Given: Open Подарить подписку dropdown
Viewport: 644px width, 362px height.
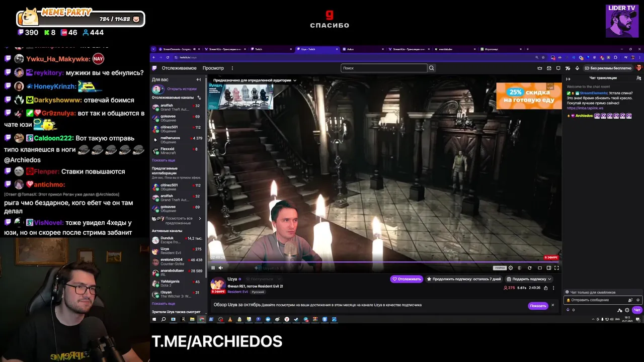Looking at the screenshot, I should [529, 279].
